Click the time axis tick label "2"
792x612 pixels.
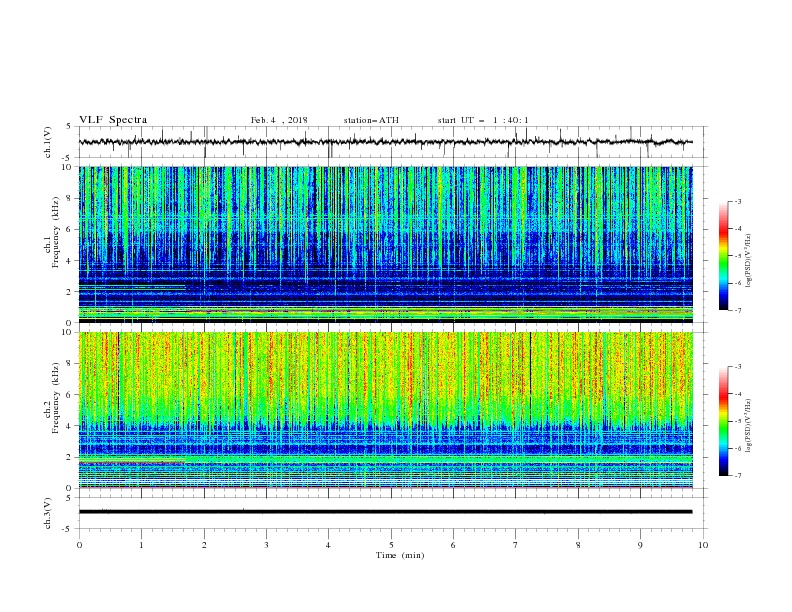204,545
